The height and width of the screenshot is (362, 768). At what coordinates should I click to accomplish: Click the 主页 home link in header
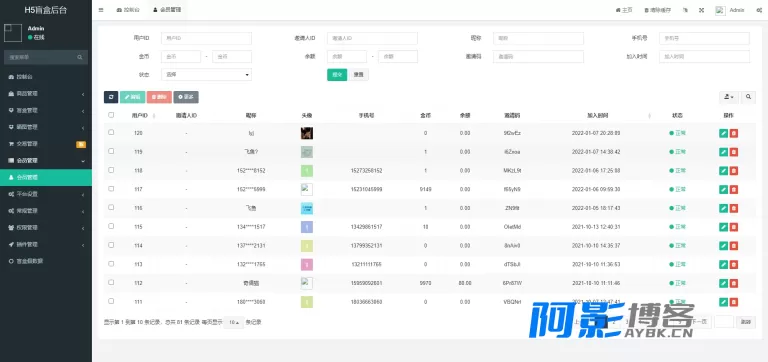pyautogui.click(x=624, y=10)
